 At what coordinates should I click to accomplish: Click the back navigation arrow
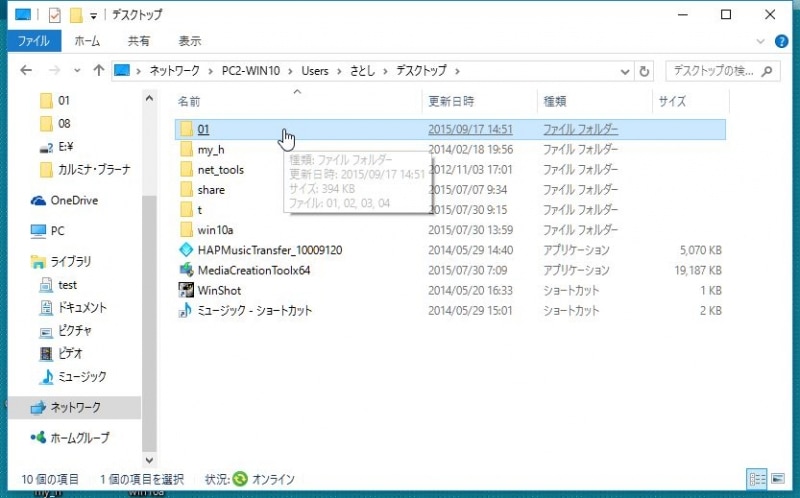click(x=26, y=70)
